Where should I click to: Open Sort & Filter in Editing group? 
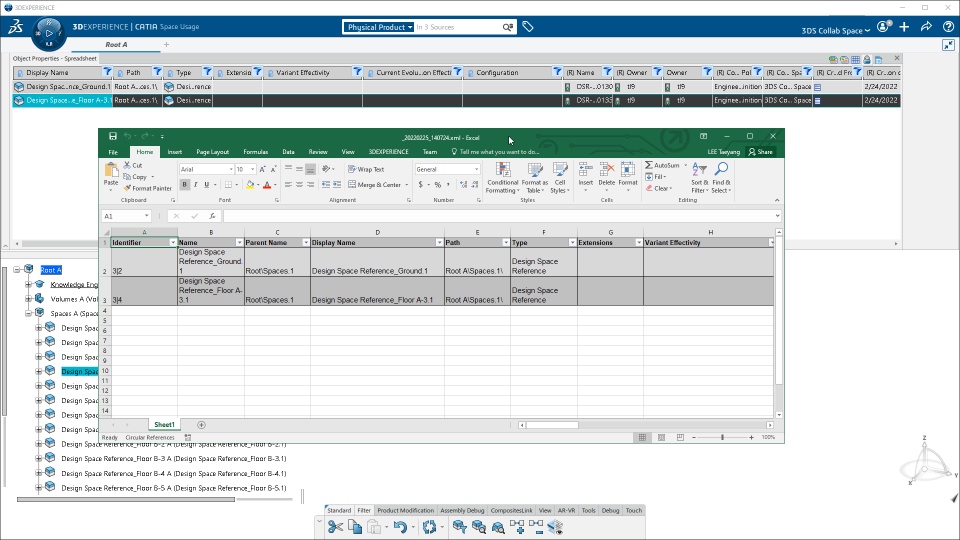click(699, 178)
